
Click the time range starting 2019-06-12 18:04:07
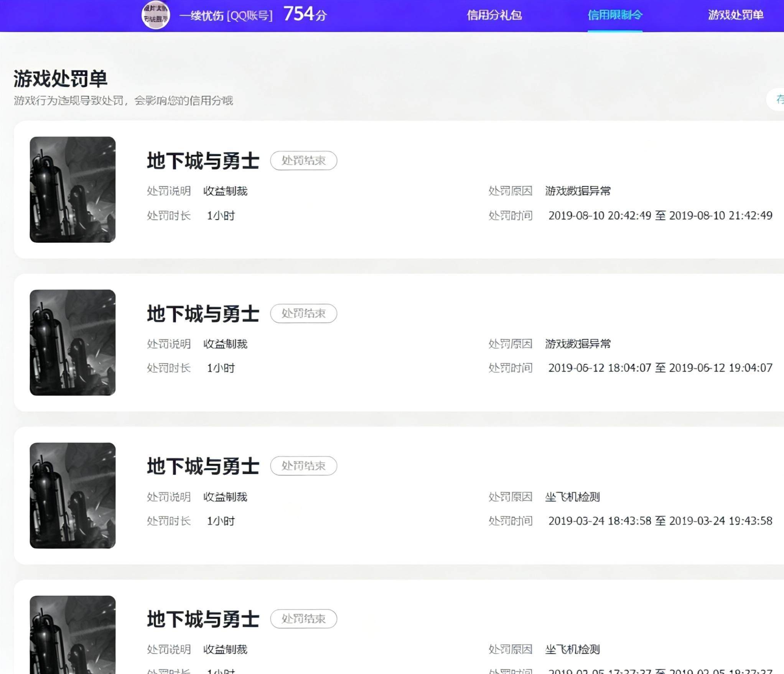[x=660, y=368]
